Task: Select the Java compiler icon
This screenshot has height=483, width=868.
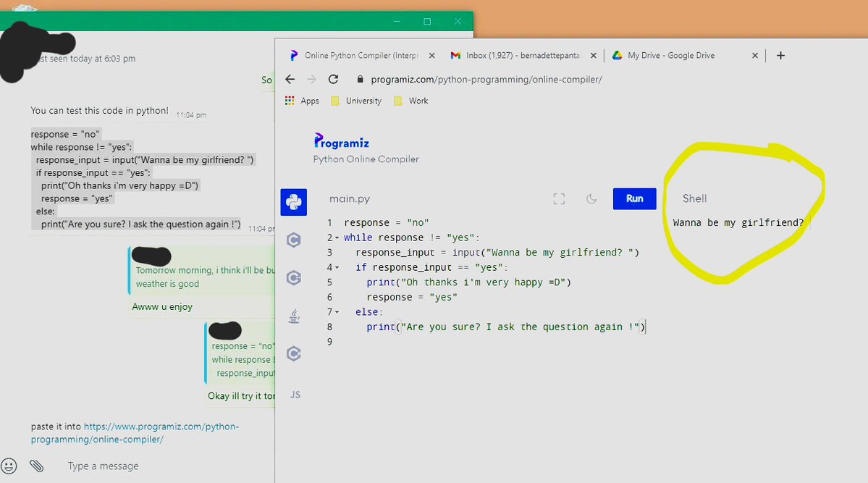Action: coord(293,315)
